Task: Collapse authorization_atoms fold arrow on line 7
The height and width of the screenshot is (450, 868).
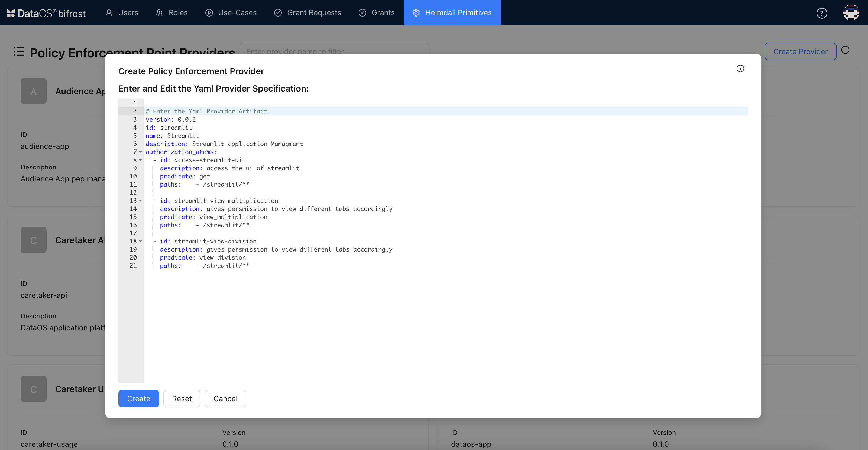Action: 141,152
